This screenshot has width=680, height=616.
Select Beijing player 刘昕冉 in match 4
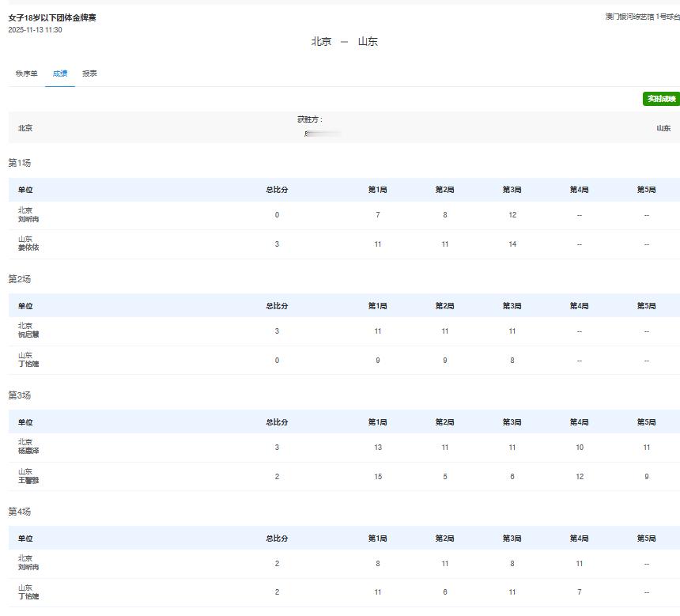28,567
